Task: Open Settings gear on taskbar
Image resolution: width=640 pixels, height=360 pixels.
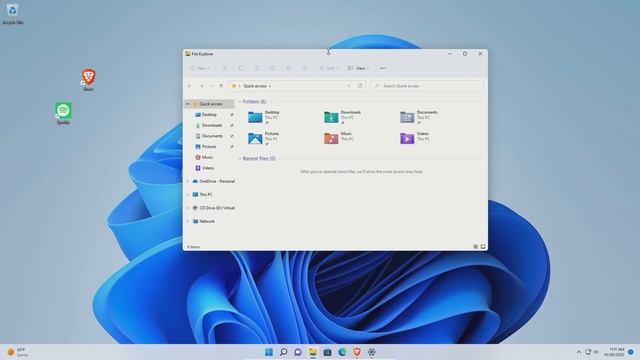Action: (371, 352)
